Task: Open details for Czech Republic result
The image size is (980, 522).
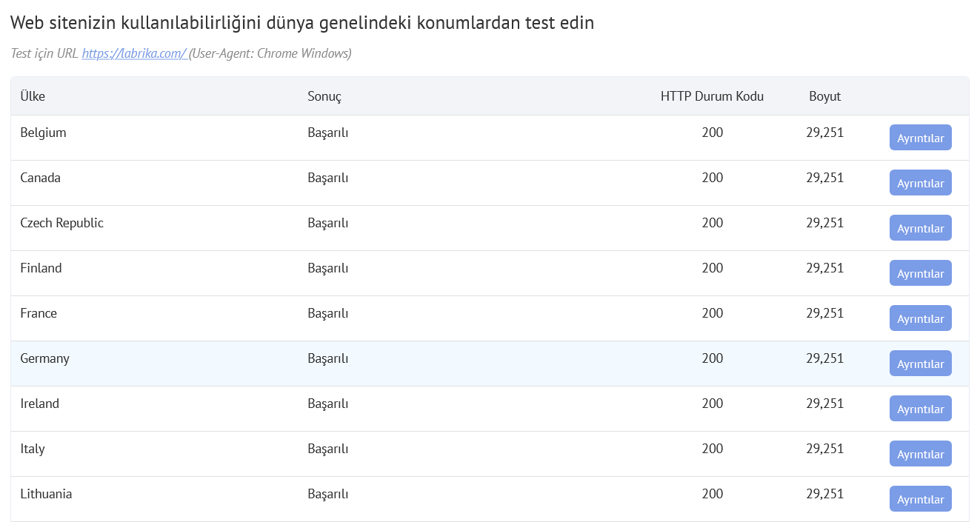Action: 920,227
